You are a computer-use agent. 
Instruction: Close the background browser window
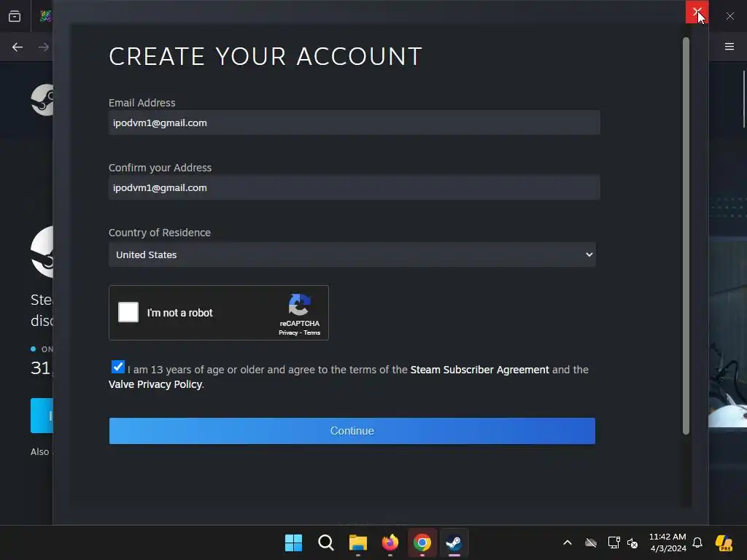point(729,16)
